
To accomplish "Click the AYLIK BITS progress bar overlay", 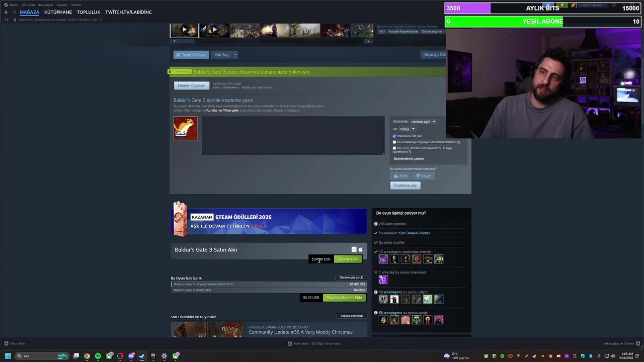I will (543, 8).
